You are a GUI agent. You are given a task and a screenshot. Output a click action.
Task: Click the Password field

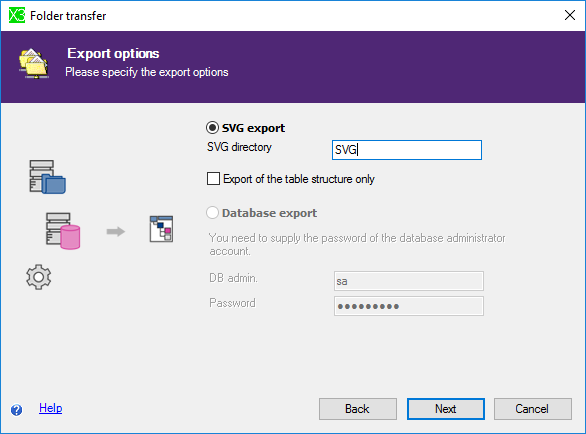(x=409, y=306)
